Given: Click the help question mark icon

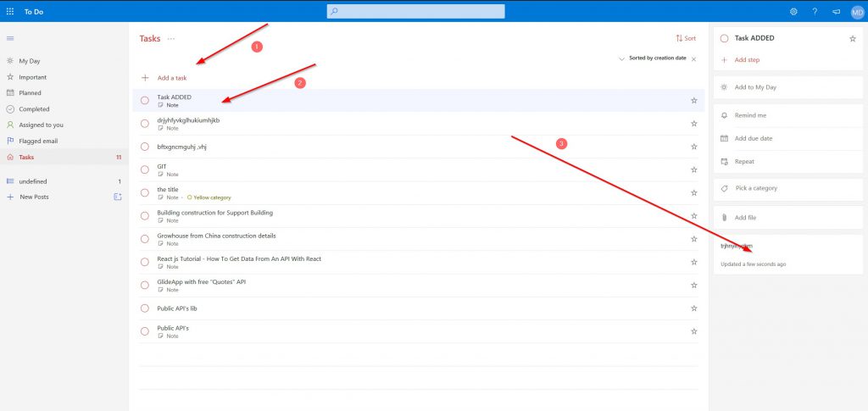Looking at the screenshot, I should click(x=815, y=11).
